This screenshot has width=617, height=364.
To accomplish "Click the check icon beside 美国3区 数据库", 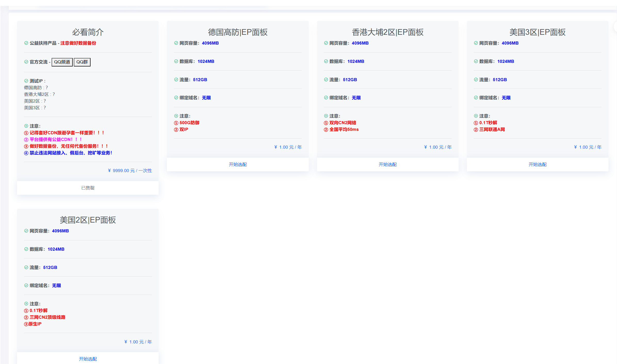I will 476,61.
